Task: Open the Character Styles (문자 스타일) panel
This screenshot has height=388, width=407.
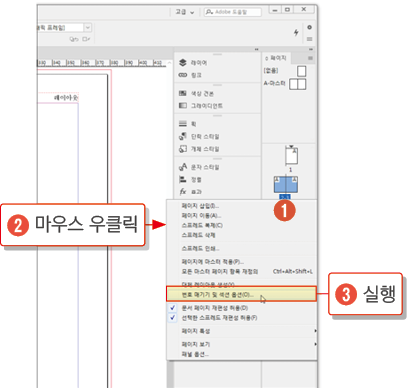Action: [x=199, y=167]
